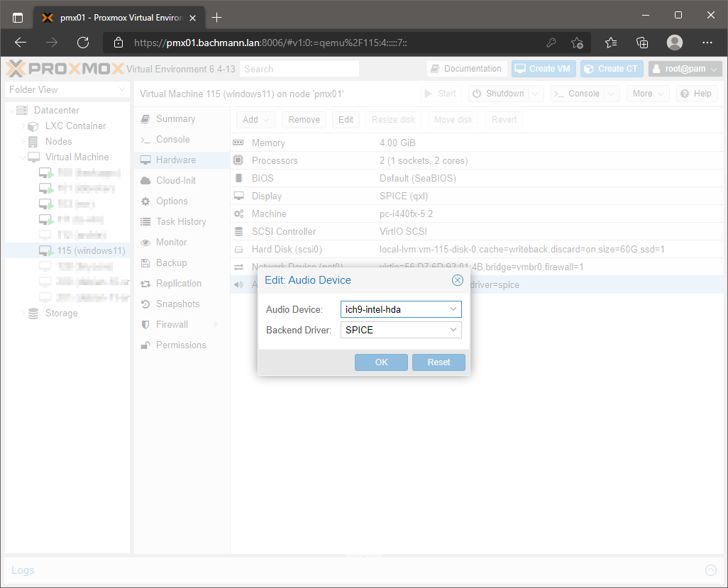Focus the Proxmox search field

[x=299, y=69]
